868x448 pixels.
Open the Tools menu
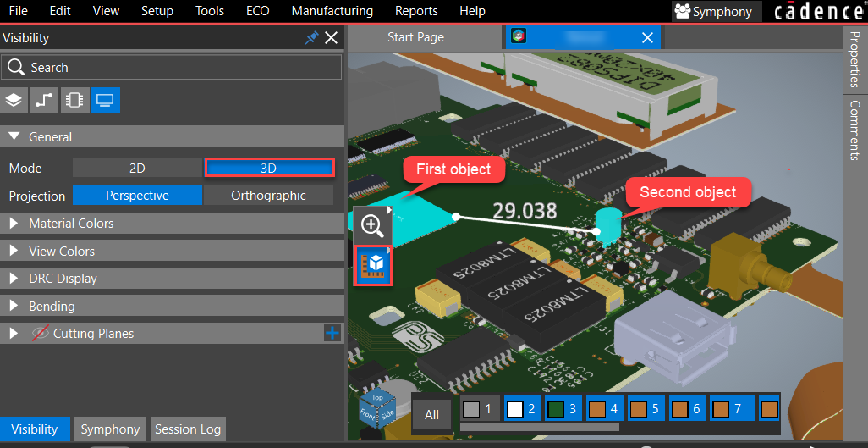pyautogui.click(x=210, y=11)
